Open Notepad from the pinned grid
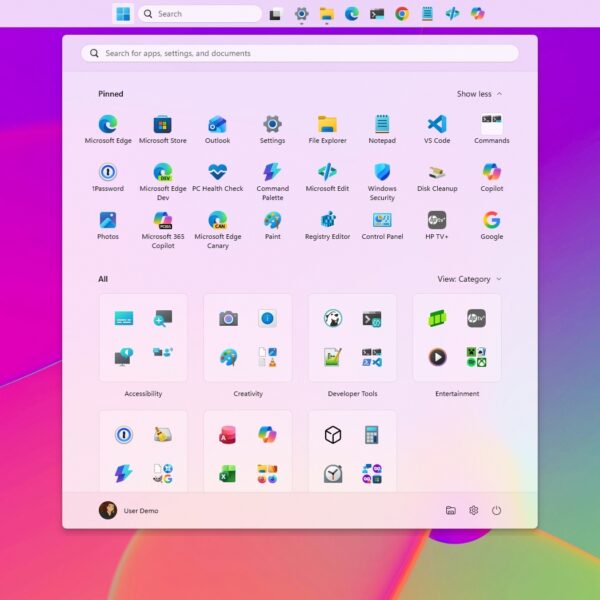600x600 pixels. (x=382, y=129)
